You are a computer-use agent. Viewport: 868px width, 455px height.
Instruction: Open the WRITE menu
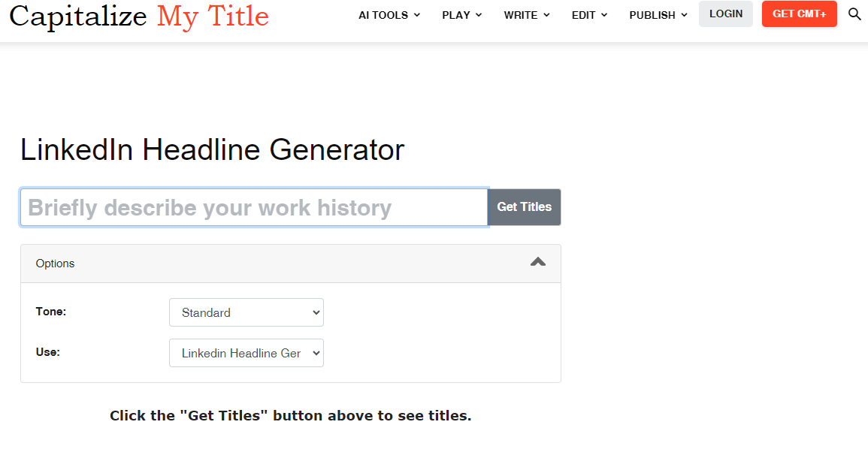pyautogui.click(x=527, y=15)
